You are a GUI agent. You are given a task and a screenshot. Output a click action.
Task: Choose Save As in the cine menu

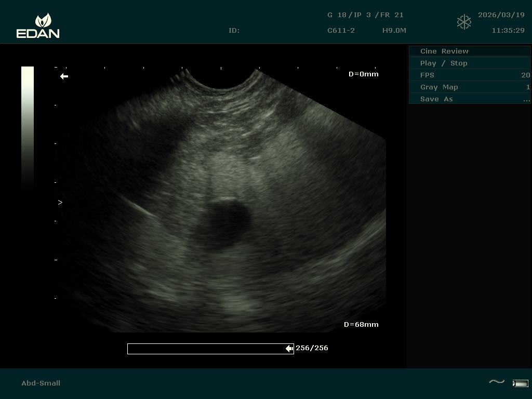coord(436,99)
